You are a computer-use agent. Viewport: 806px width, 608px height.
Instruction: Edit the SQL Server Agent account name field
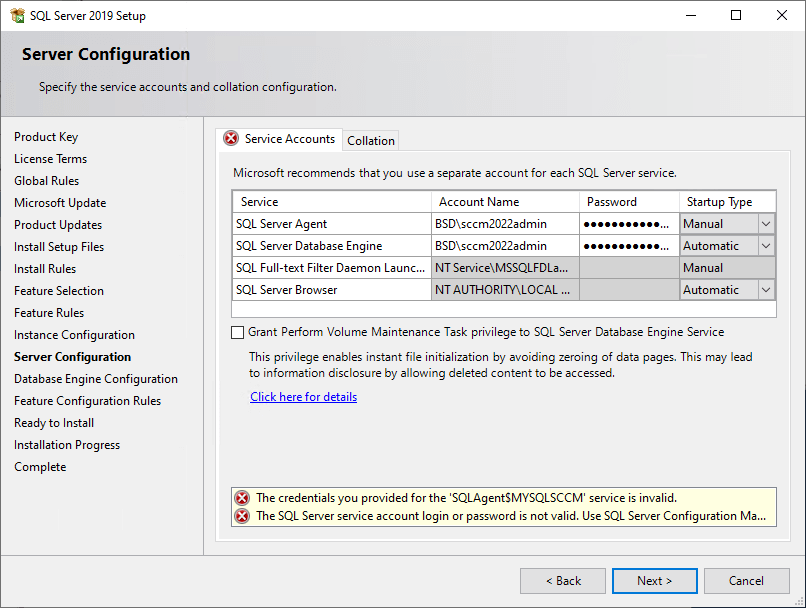tap(505, 224)
